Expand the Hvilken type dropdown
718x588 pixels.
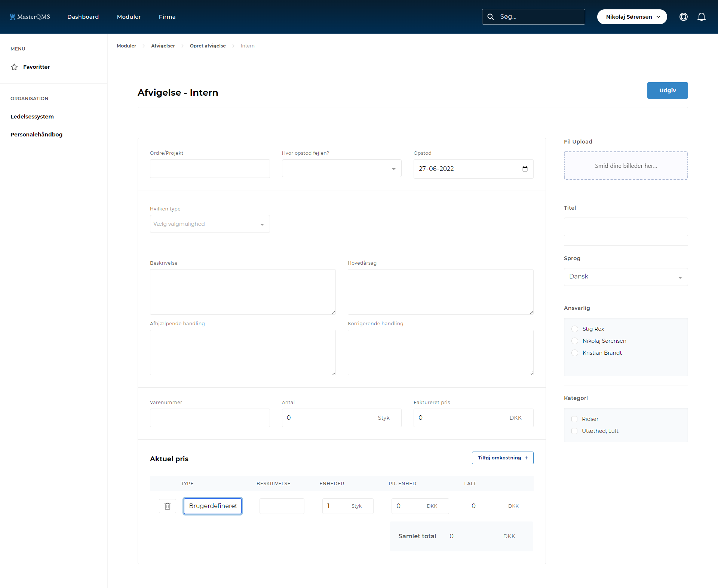pyautogui.click(x=210, y=224)
